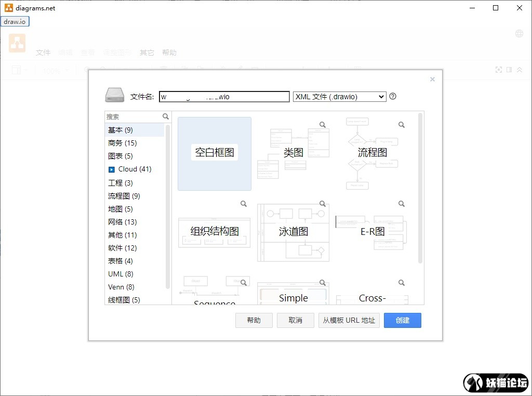Image resolution: width=532 pixels, height=396 pixels.
Task: Select the 基本 (9) category
Action: tap(135, 130)
